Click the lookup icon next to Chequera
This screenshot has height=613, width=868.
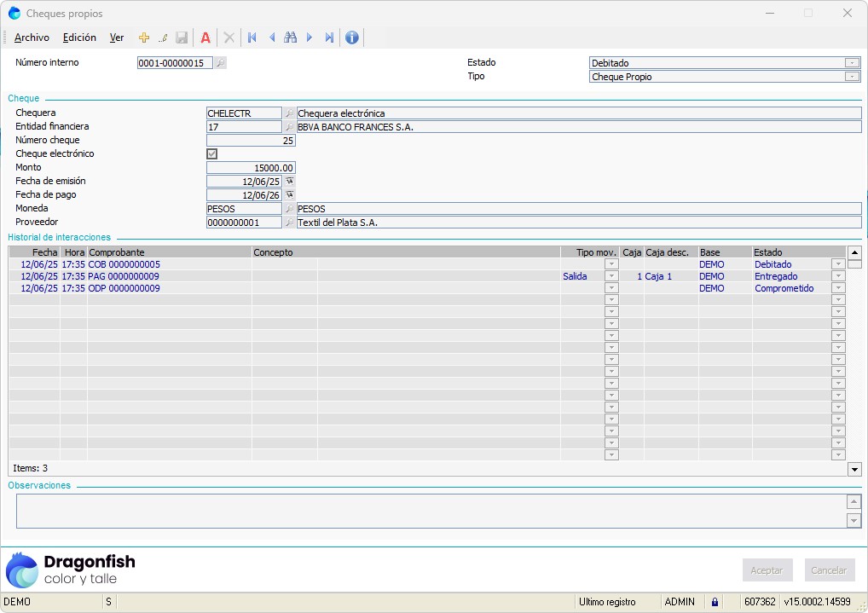289,113
